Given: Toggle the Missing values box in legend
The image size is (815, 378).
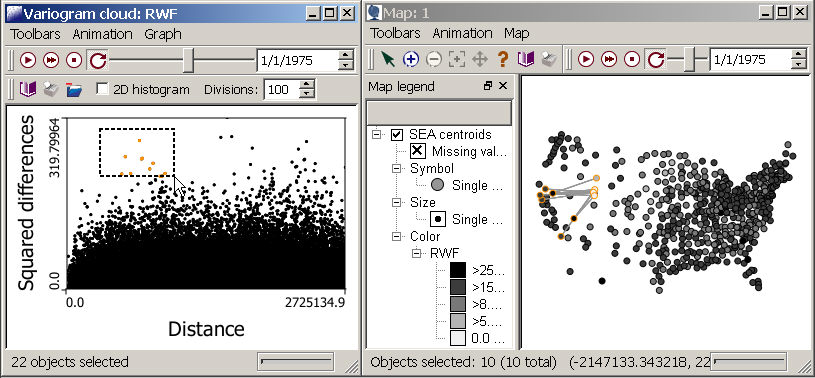Looking at the screenshot, I should [417, 151].
